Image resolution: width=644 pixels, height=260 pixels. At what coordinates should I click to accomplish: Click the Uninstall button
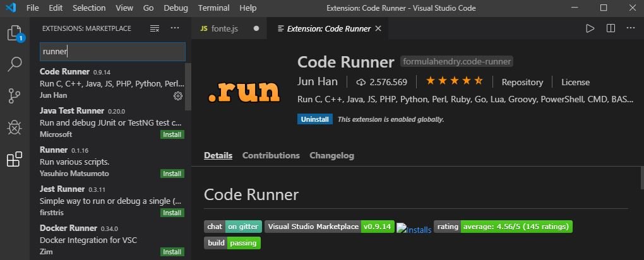[x=315, y=119]
